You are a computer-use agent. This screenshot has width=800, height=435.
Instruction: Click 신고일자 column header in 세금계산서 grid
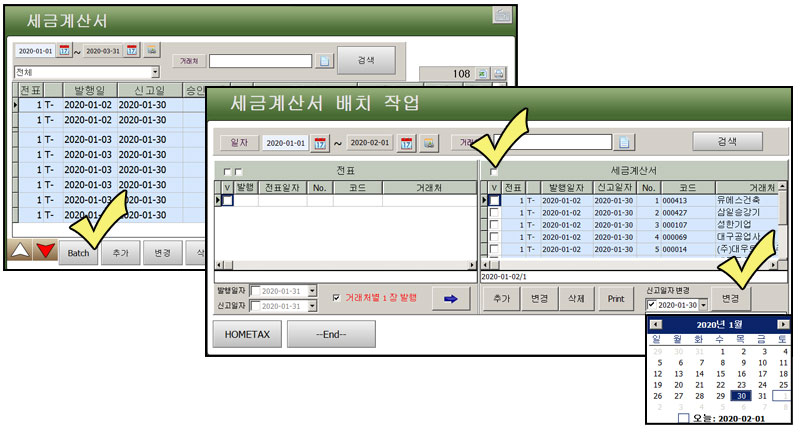(x=614, y=188)
